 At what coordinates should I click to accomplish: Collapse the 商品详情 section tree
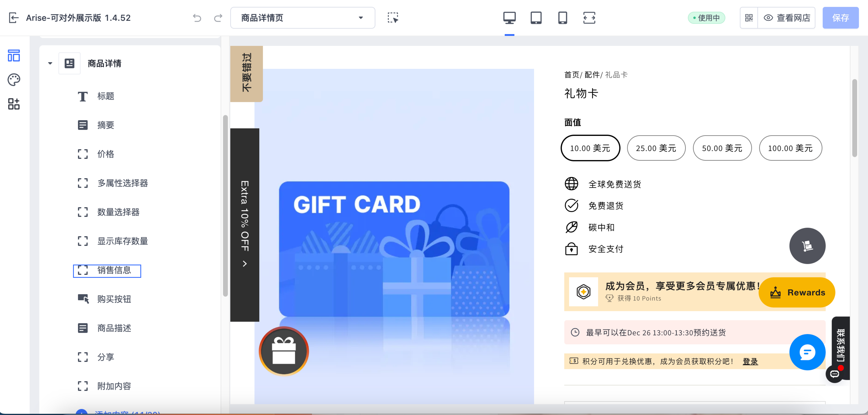[x=50, y=63]
